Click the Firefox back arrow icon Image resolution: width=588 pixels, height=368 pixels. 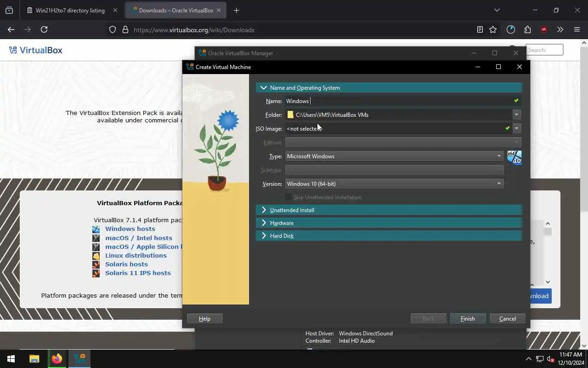11,29
